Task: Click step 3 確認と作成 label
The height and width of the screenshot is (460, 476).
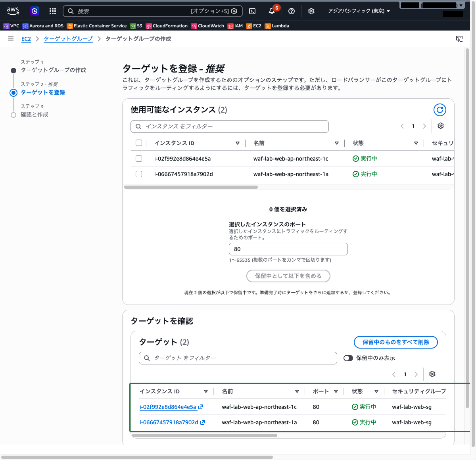Action: coord(35,115)
